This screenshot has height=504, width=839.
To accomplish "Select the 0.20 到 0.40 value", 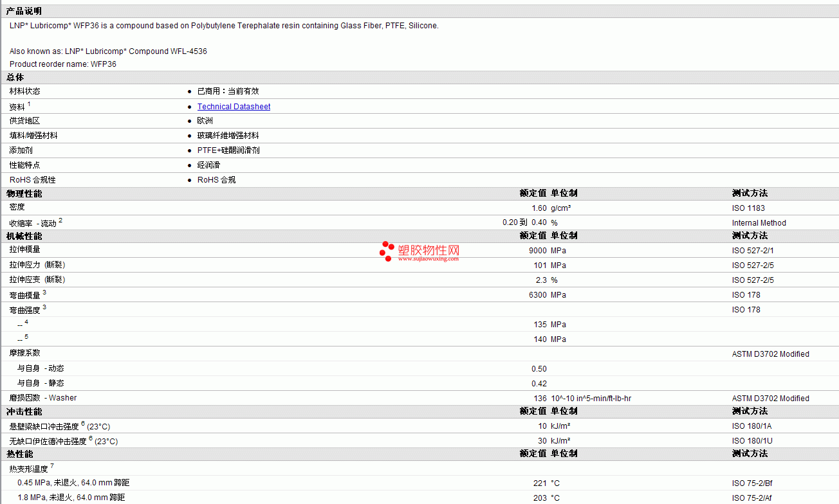I will pyautogui.click(x=525, y=222).
